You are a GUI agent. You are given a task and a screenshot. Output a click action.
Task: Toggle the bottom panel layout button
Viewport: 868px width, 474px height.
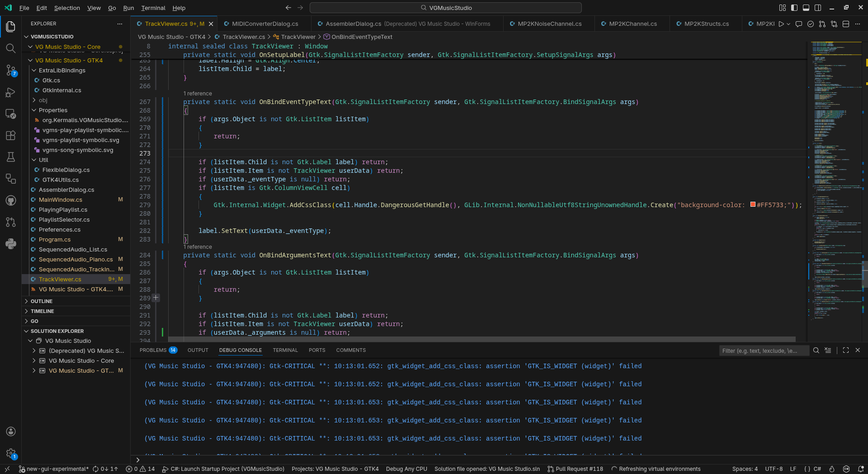click(x=806, y=8)
